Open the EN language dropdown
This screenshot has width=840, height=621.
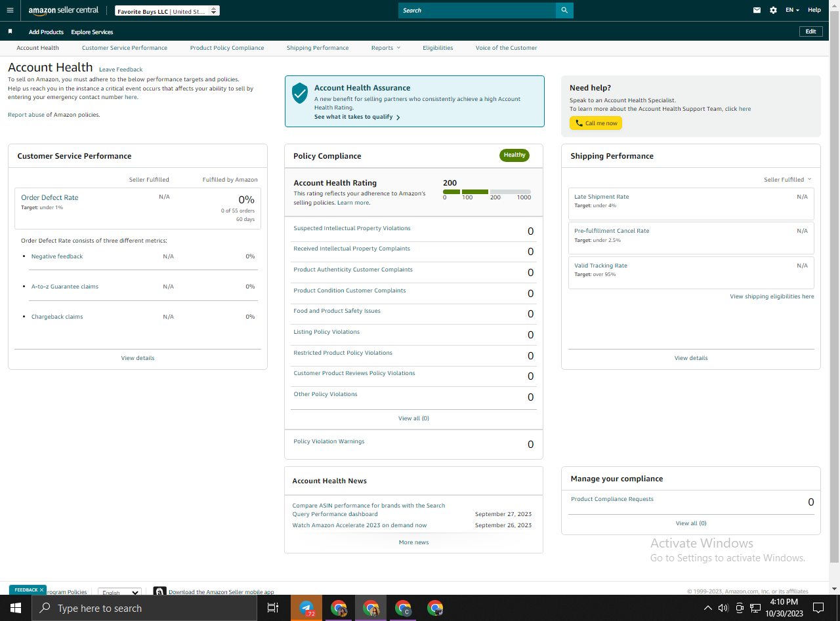793,10
